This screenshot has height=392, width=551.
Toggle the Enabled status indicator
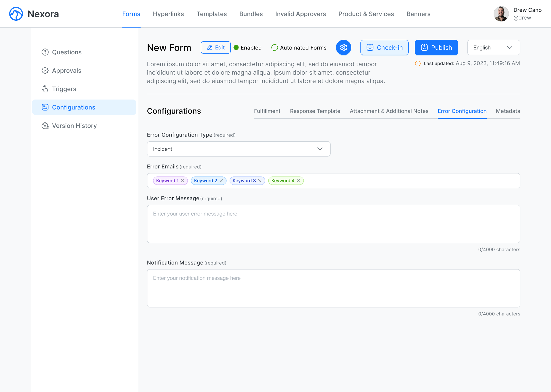click(x=236, y=47)
